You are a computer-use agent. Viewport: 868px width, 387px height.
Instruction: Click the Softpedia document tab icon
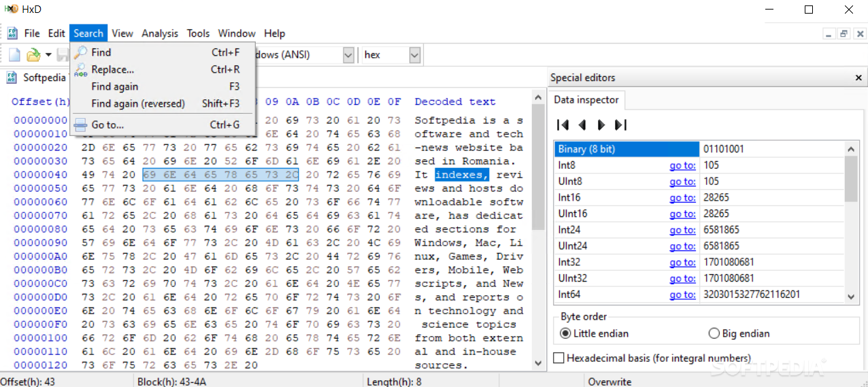point(12,78)
